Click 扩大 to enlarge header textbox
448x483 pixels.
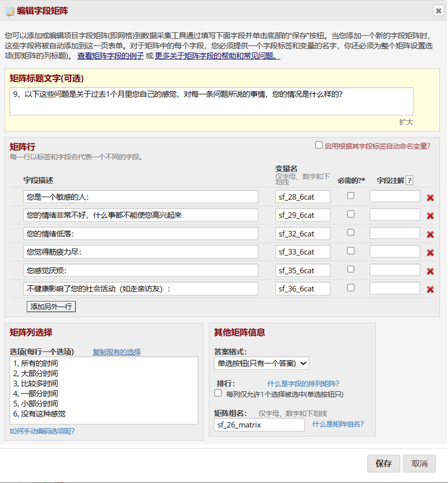point(406,122)
